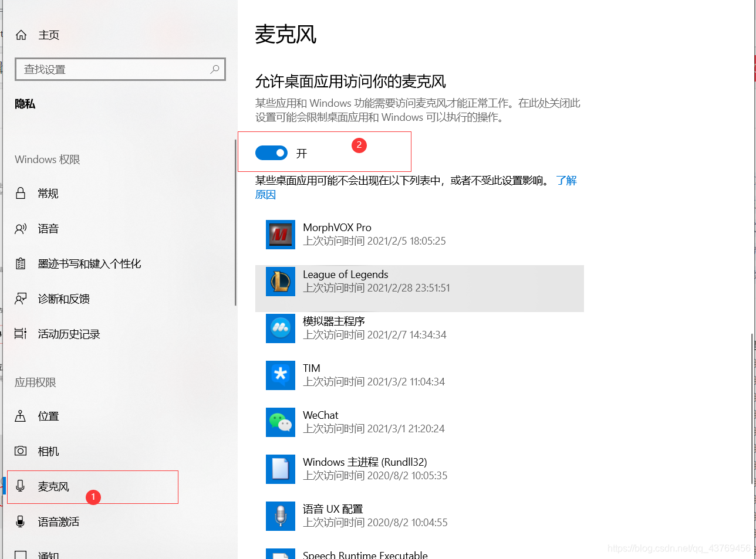Click timestamp 2021/2/28 23:51:51
This screenshot has width=756, height=559.
coord(409,288)
